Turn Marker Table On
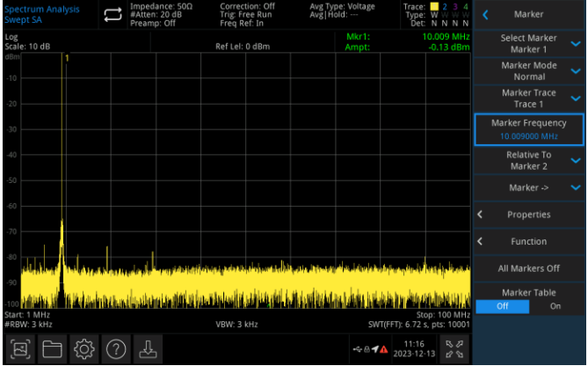Screen dimensions: 588x366 555,306
